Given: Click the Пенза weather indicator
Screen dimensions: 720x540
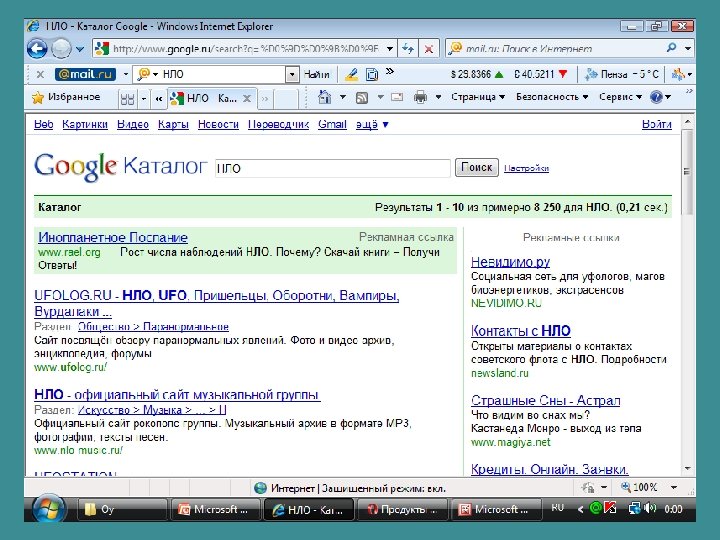Looking at the screenshot, I should click(x=622, y=74).
